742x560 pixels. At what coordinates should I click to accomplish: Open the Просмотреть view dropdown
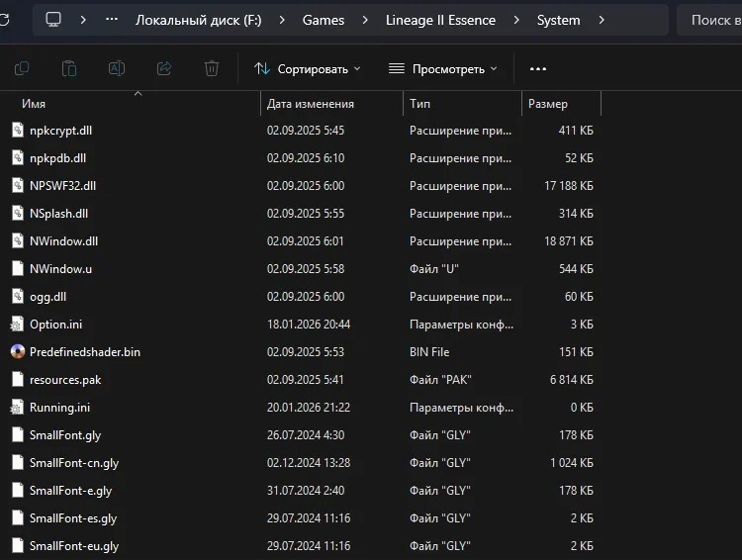click(x=443, y=69)
